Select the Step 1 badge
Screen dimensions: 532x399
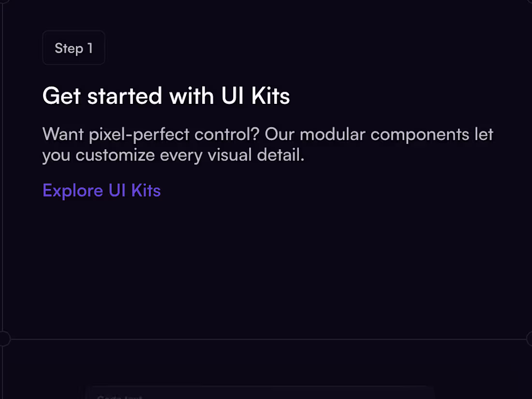click(x=74, y=48)
